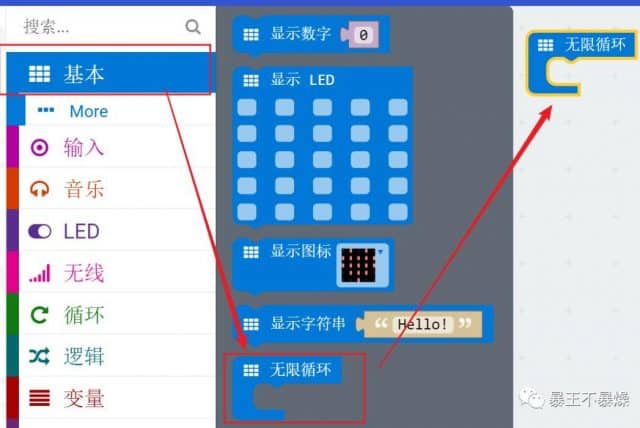This screenshot has width=640, height=428.
Task: Toggle bottom-right LED in 显示 LED grid
Action: pos(398,212)
